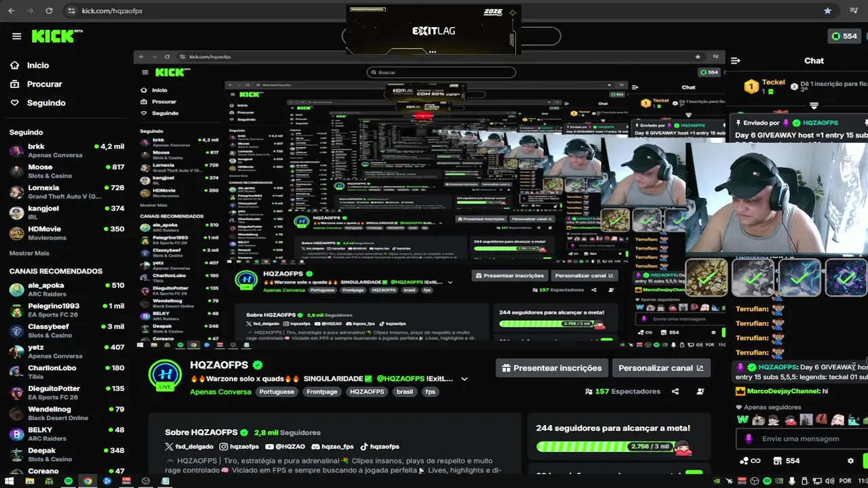
Task: Open Moose Slots & Casino channel
Action: tap(66, 171)
